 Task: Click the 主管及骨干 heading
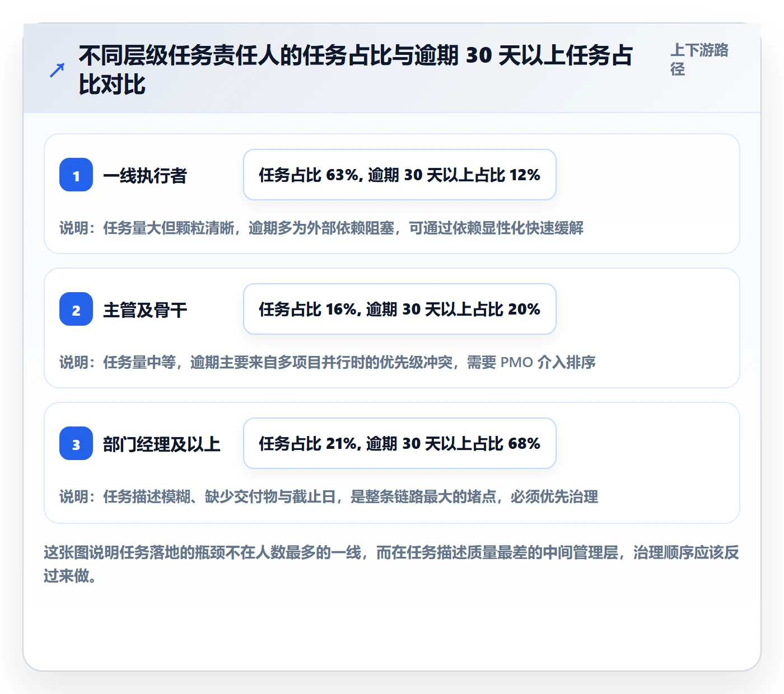(x=145, y=310)
